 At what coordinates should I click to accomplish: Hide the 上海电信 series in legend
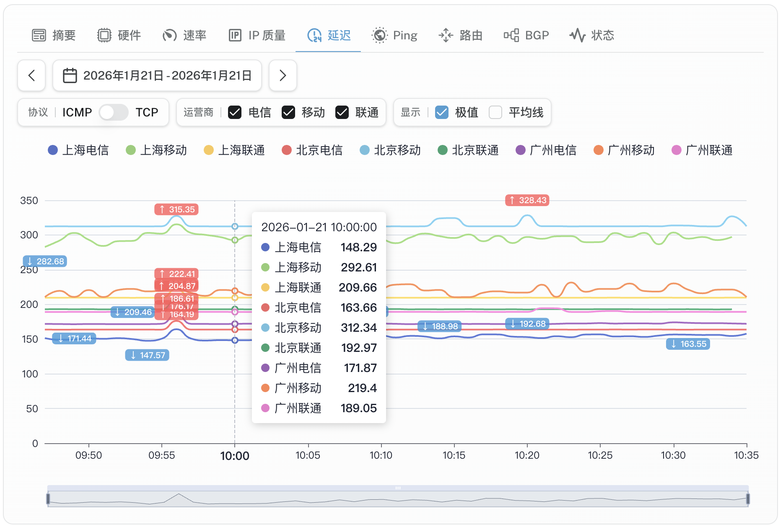tap(78, 150)
